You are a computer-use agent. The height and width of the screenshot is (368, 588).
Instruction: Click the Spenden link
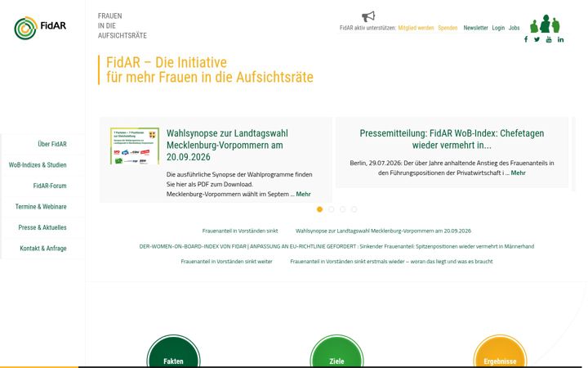(x=448, y=28)
